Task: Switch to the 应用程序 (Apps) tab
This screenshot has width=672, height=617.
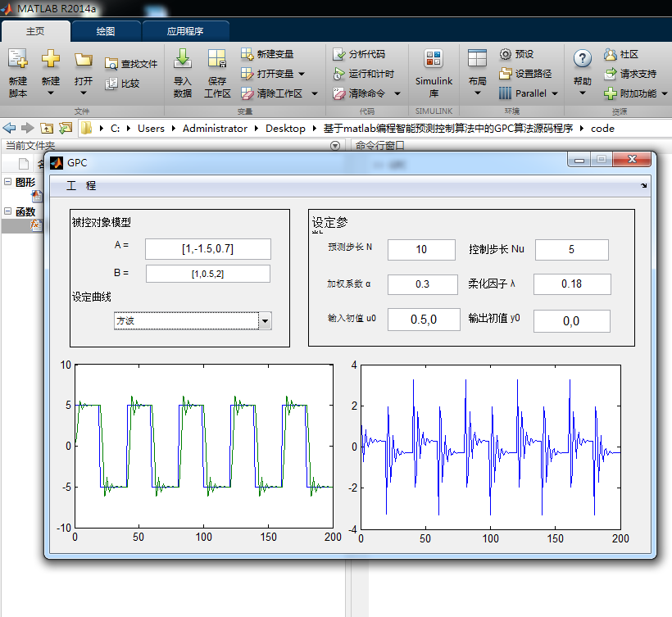Action: click(185, 31)
